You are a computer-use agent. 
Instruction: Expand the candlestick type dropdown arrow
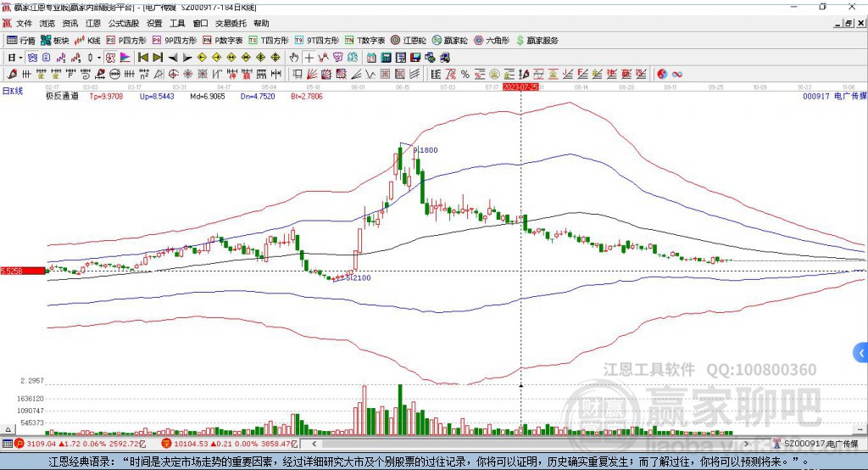coord(99,58)
